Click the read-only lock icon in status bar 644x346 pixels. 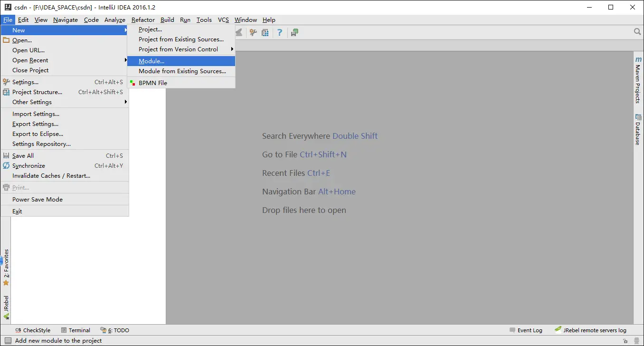[625, 341]
